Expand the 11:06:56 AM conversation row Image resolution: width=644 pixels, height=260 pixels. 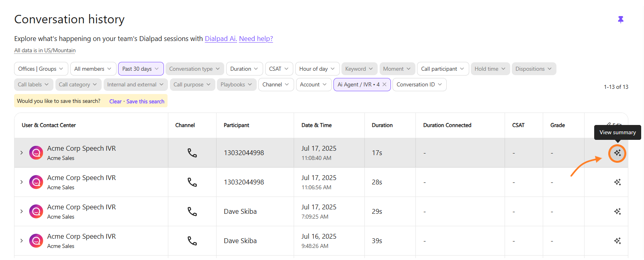[x=22, y=182]
